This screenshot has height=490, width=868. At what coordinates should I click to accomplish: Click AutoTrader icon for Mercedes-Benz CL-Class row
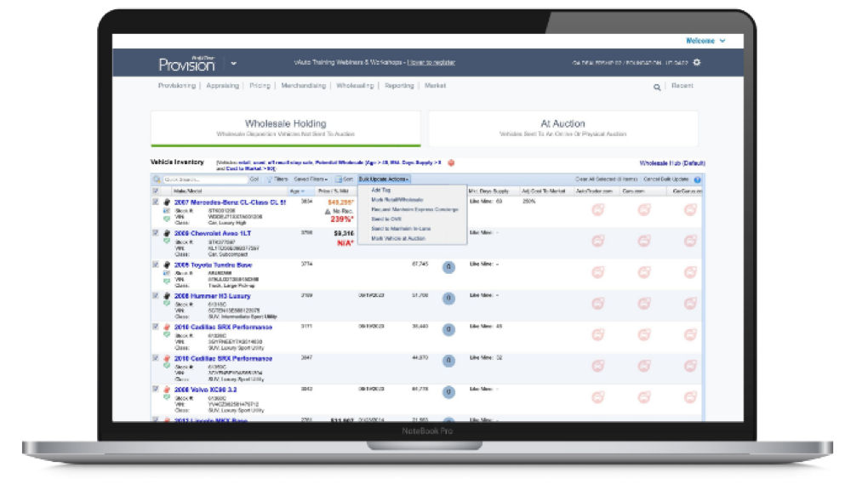(x=597, y=210)
